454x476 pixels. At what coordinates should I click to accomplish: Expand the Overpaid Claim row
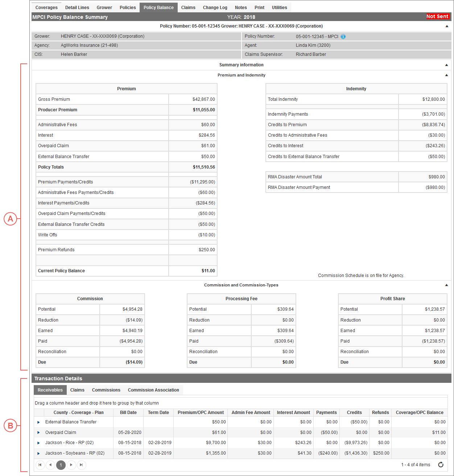[x=38, y=432]
